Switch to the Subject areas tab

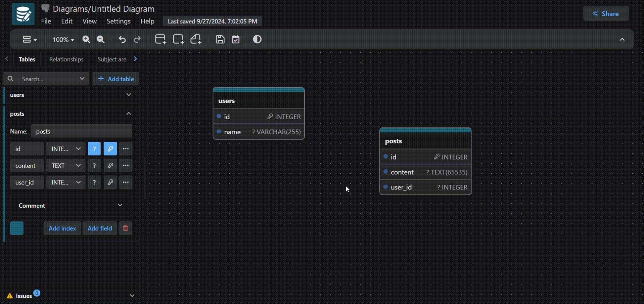point(112,59)
